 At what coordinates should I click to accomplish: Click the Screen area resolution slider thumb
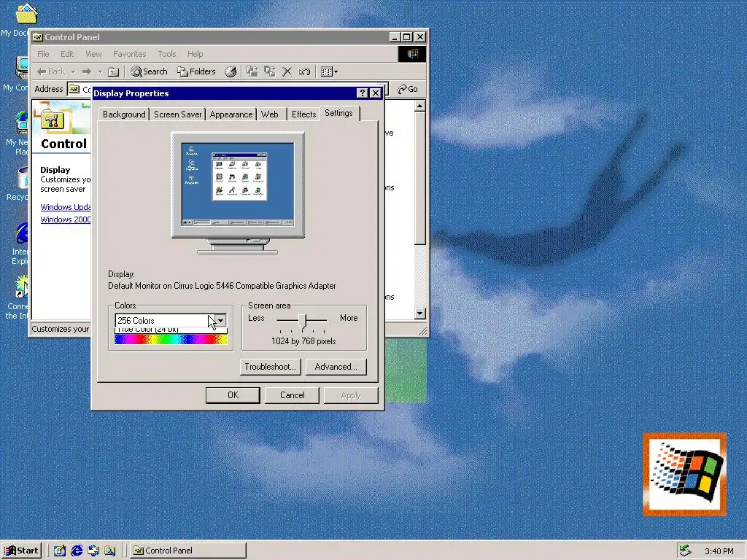click(303, 321)
